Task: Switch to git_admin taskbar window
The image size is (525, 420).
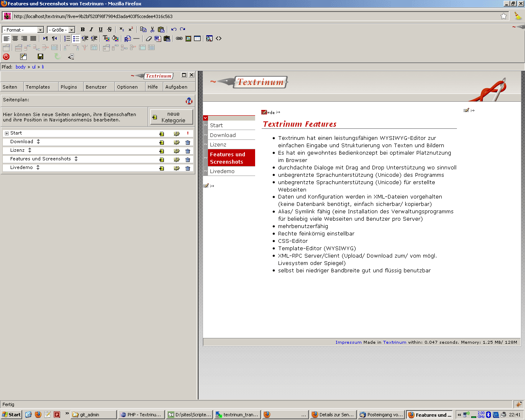Action: pyautogui.click(x=94, y=415)
